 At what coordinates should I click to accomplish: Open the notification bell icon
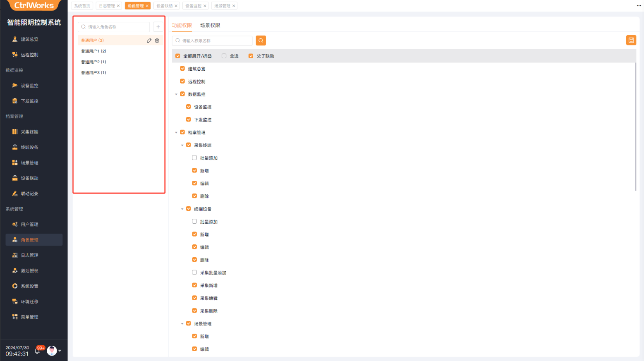(38, 351)
